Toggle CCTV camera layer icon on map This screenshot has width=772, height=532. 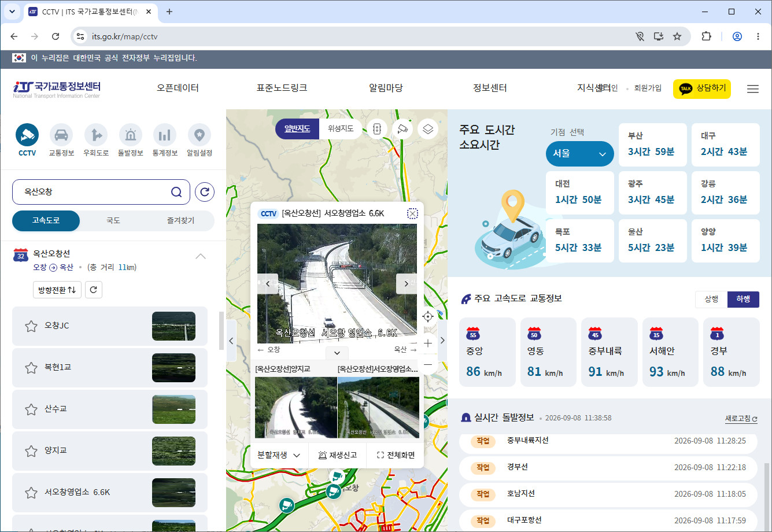[402, 129]
